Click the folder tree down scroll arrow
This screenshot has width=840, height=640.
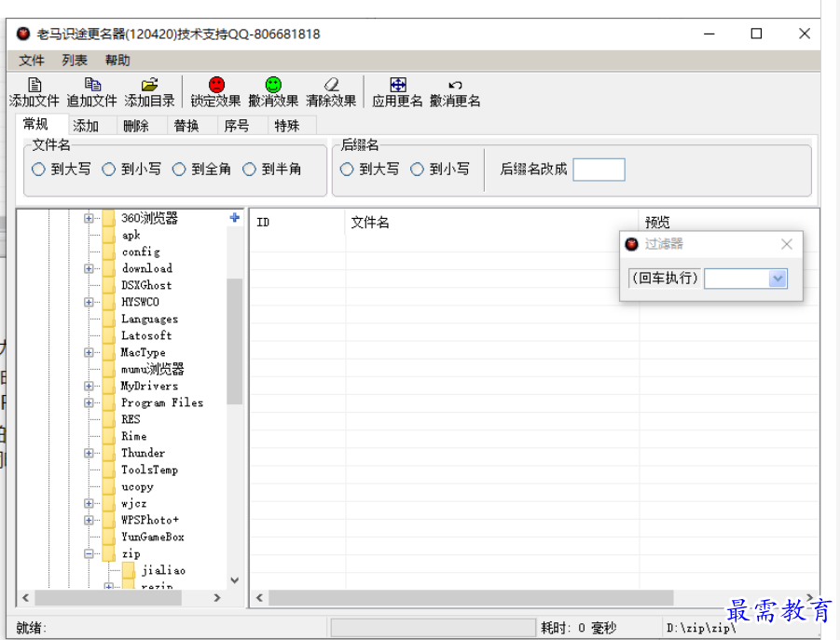[x=235, y=580]
